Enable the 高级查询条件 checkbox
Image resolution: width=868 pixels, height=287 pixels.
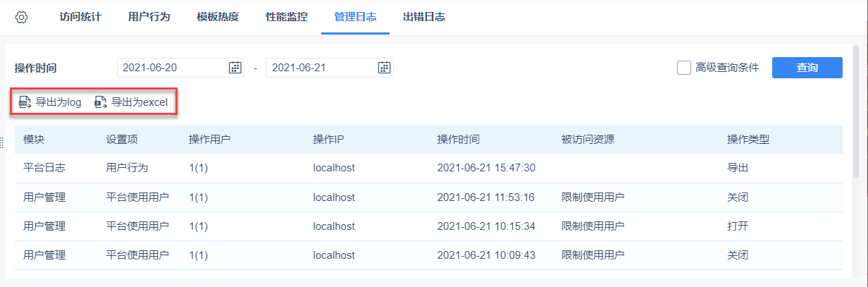683,68
